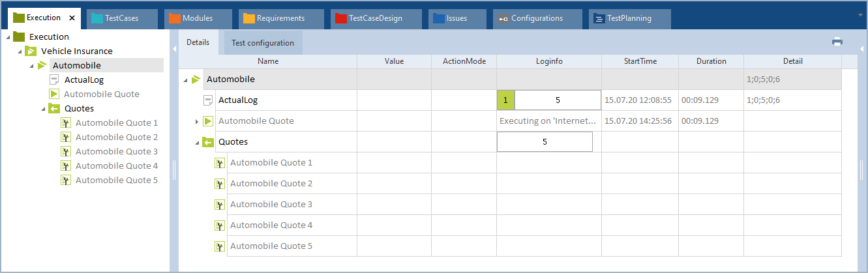Collapse the Quotes folder in left tree
868x273 pixels.
click(42, 108)
